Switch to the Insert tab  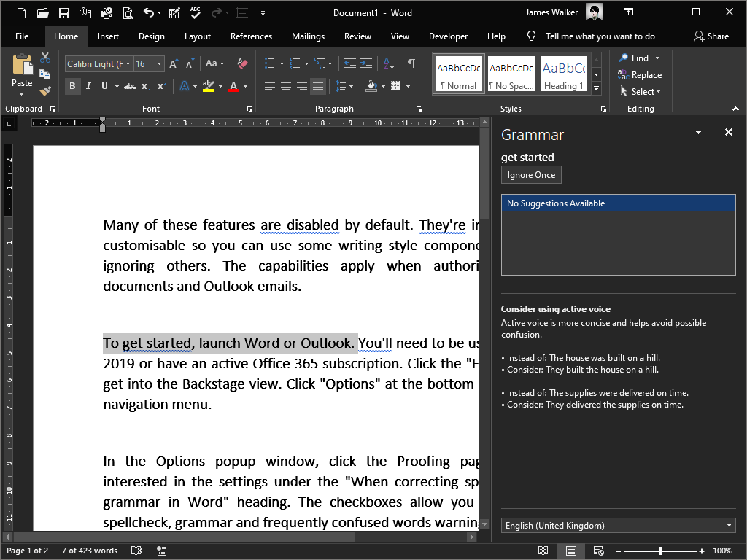click(108, 36)
